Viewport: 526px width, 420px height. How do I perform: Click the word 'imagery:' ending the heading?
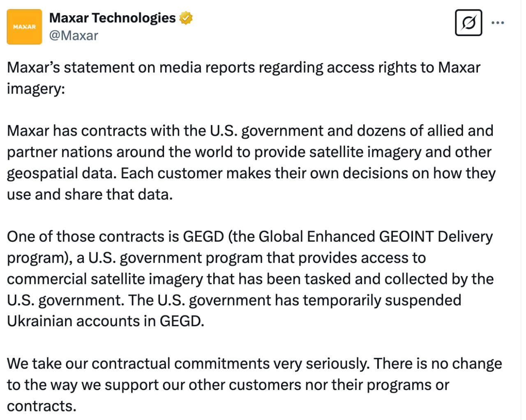36,89
